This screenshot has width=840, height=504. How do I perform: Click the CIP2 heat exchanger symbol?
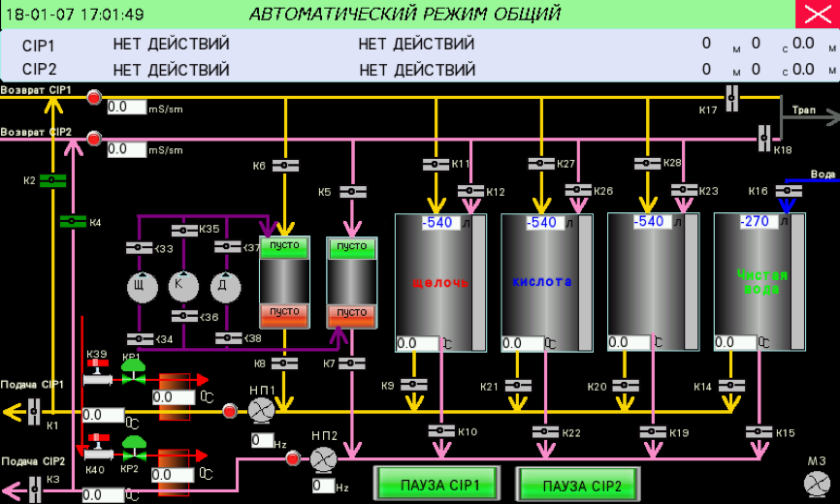tap(174, 472)
